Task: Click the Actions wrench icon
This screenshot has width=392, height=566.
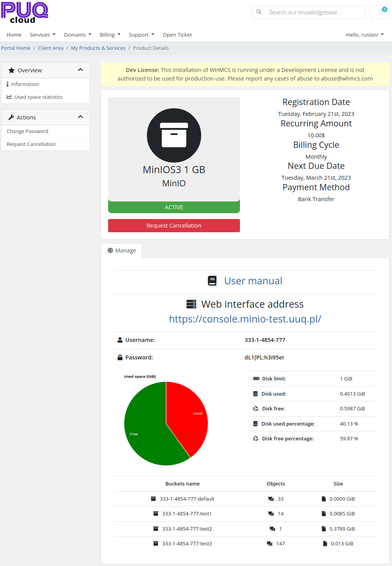Action: coord(11,117)
